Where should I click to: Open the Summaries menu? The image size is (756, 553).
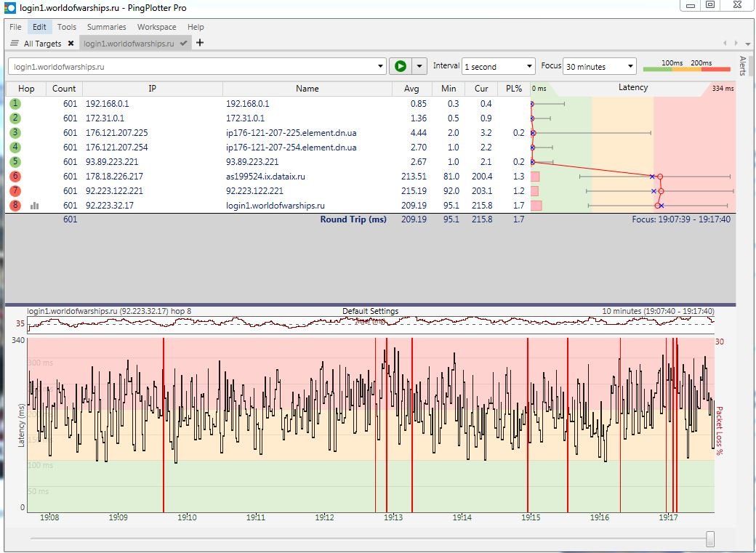[x=107, y=27]
